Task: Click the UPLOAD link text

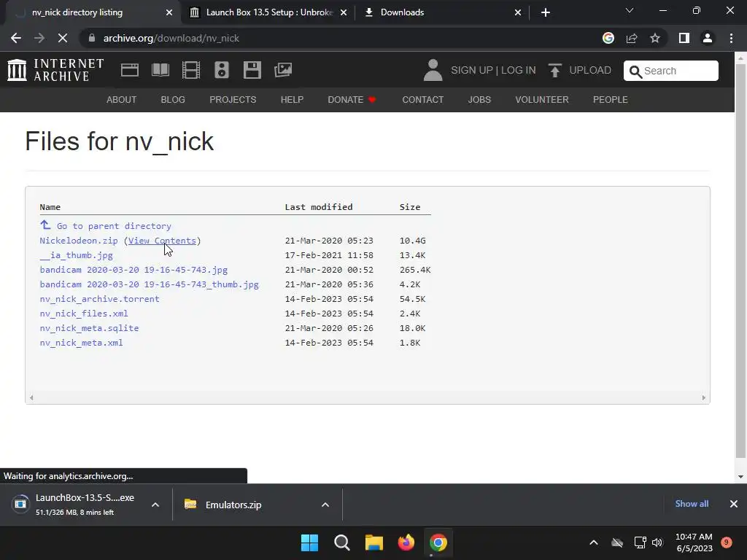Action: 590,70
